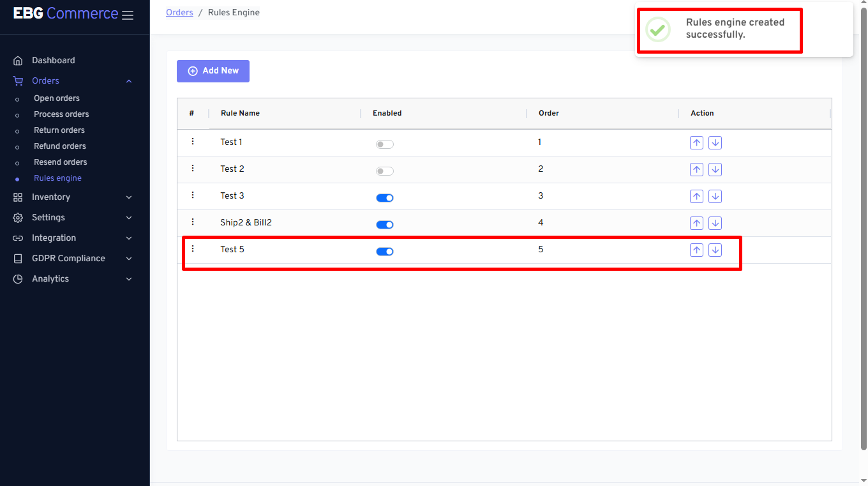Screen dimensions: 868x486
Task: Click the Add New button
Action: click(x=213, y=71)
